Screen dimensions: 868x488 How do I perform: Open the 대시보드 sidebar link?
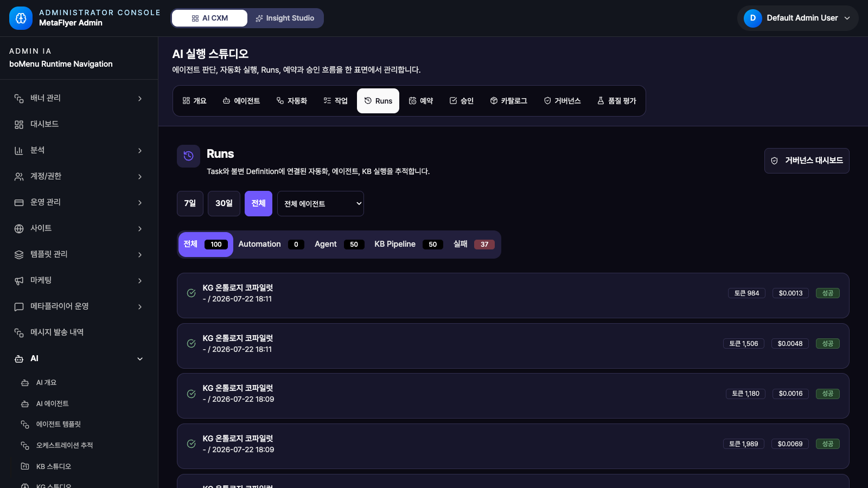[x=79, y=124]
